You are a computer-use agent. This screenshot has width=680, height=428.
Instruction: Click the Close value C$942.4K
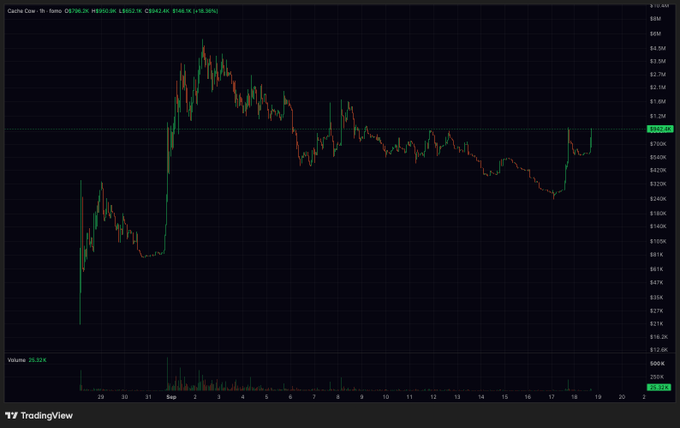click(157, 11)
